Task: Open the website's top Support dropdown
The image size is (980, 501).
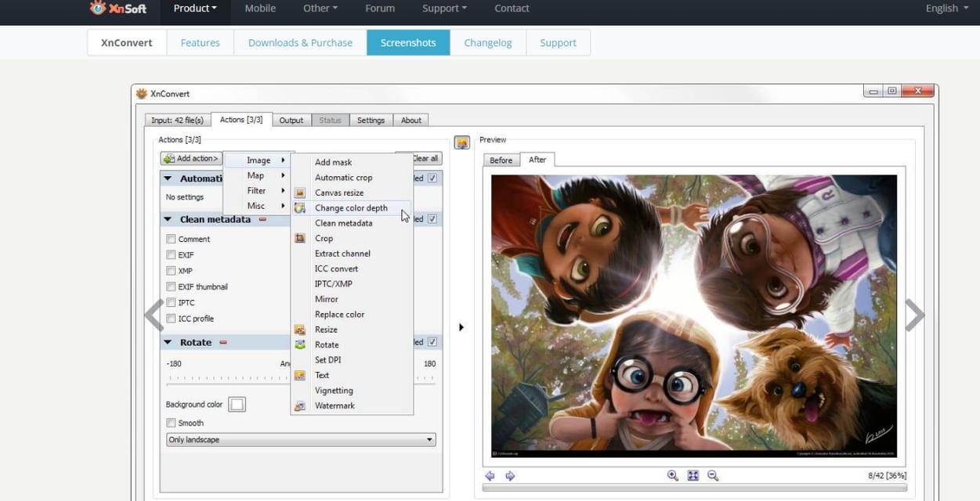Action: [444, 8]
